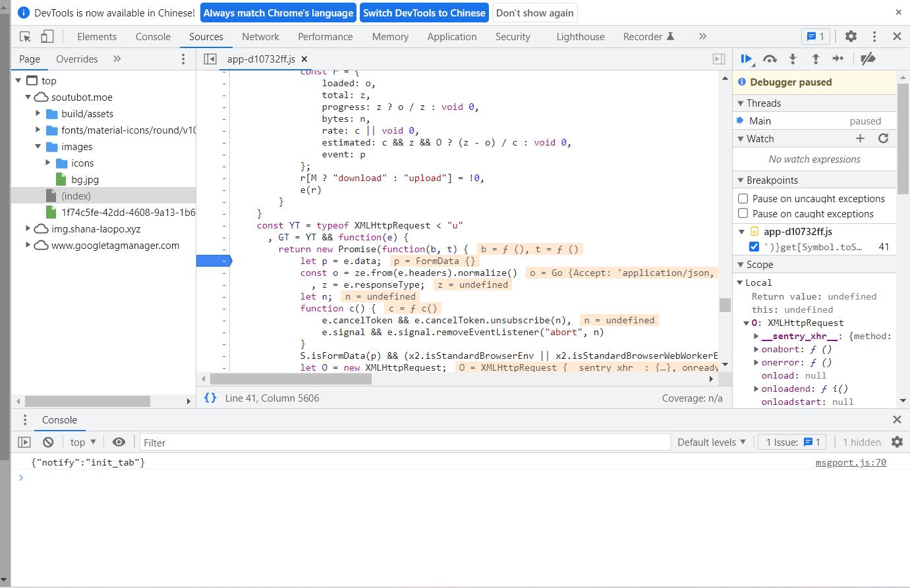Show more navigator tabs chevron
Image resolution: width=910 pixels, height=588 pixels.
[x=117, y=59]
